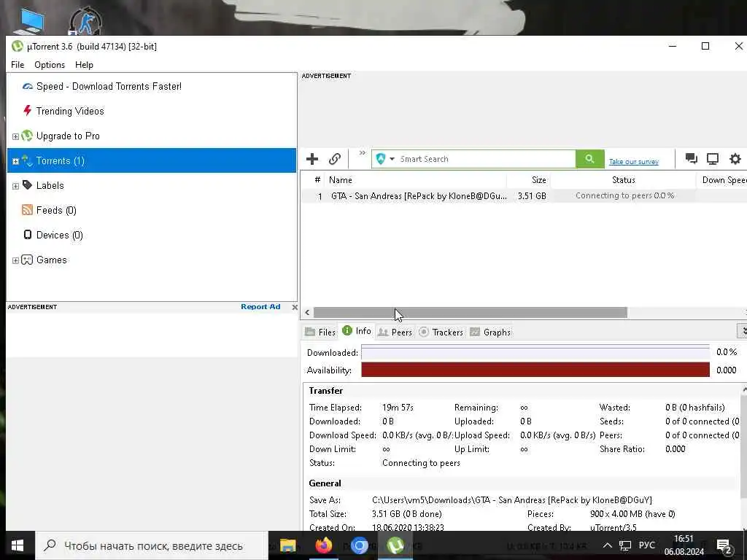The image size is (747, 560).
Task: Click the Save As path text
Action: point(511,500)
